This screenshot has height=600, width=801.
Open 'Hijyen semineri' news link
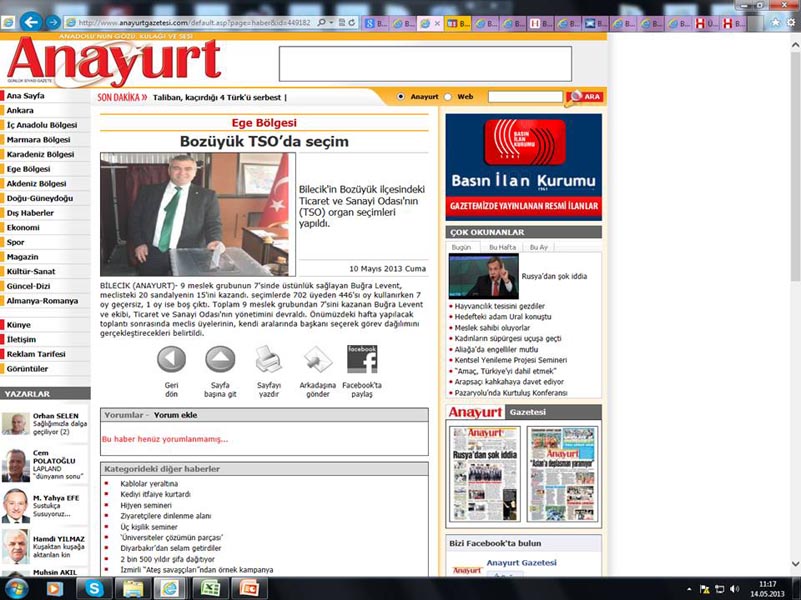[x=146, y=506]
